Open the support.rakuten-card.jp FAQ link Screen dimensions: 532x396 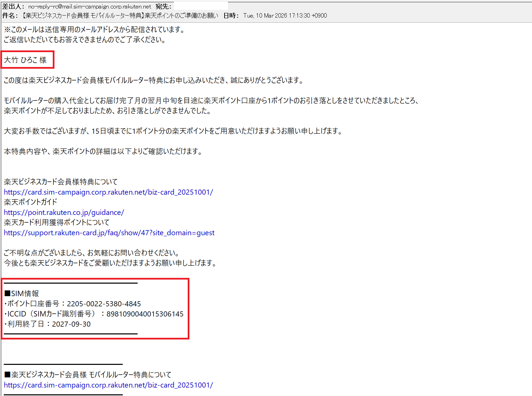(109, 233)
